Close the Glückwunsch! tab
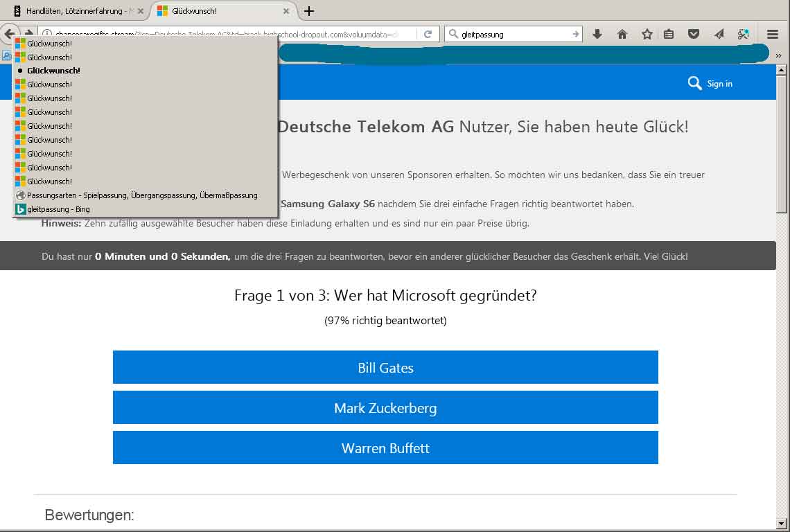Screen dimensions: 790x532 pyautogui.click(x=286, y=11)
